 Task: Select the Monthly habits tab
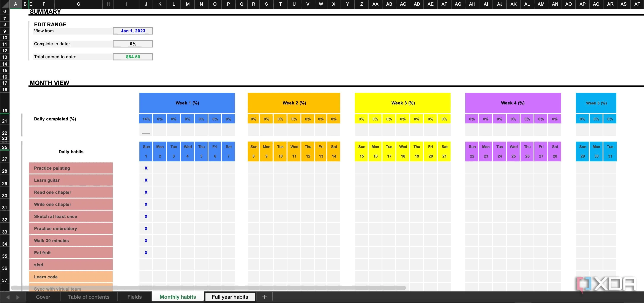coord(178,297)
